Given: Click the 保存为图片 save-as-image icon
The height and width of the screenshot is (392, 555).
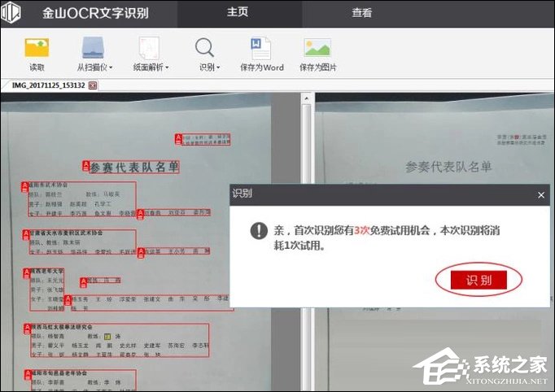Looking at the screenshot, I should coord(317,47).
